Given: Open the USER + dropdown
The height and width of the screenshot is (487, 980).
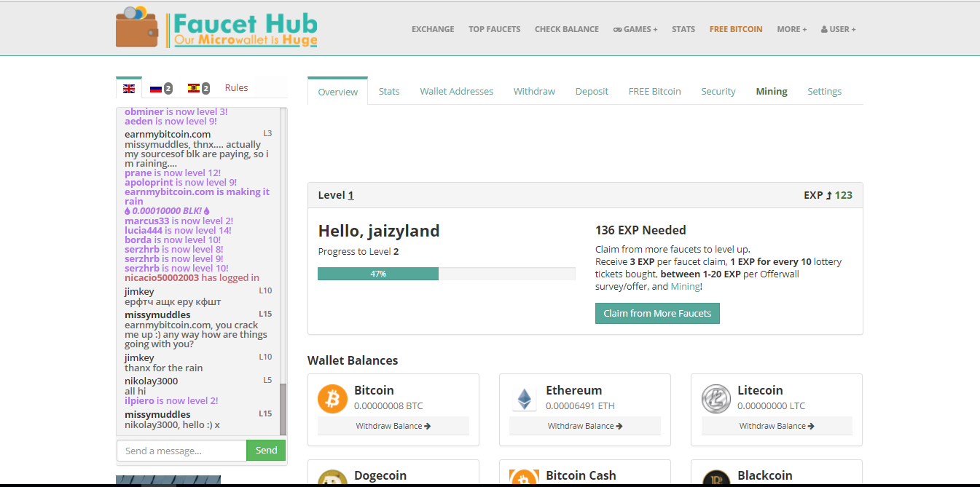Looking at the screenshot, I should 839,29.
